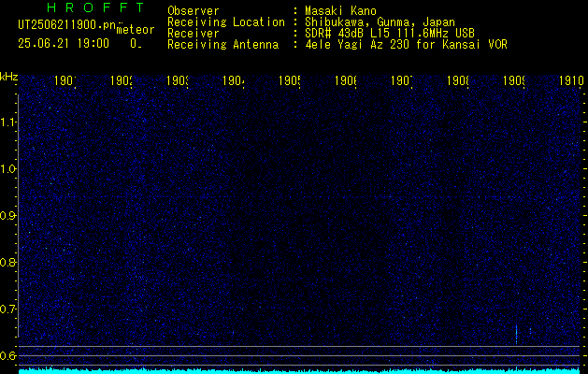Click the 'Observer' field label
The width and height of the screenshot is (588, 374).
click(194, 10)
